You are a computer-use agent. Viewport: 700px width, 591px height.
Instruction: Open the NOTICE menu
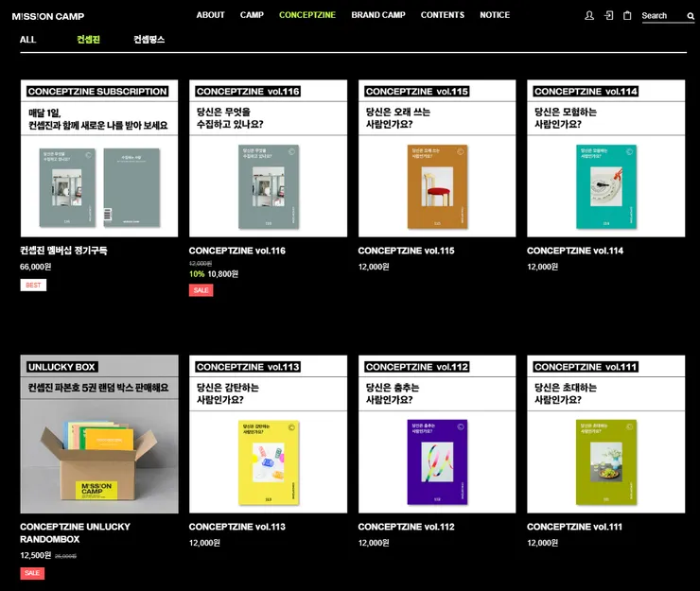[x=495, y=15]
